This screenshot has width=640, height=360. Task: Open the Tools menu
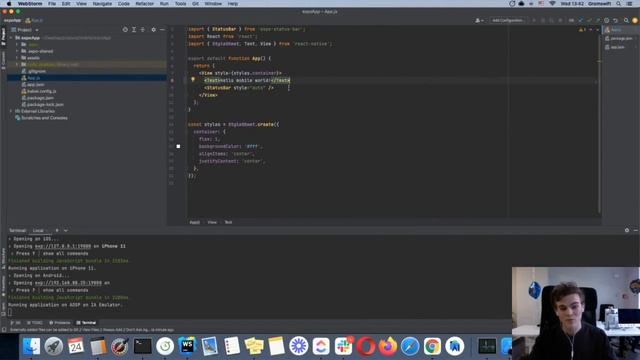pyautogui.click(x=180, y=4)
